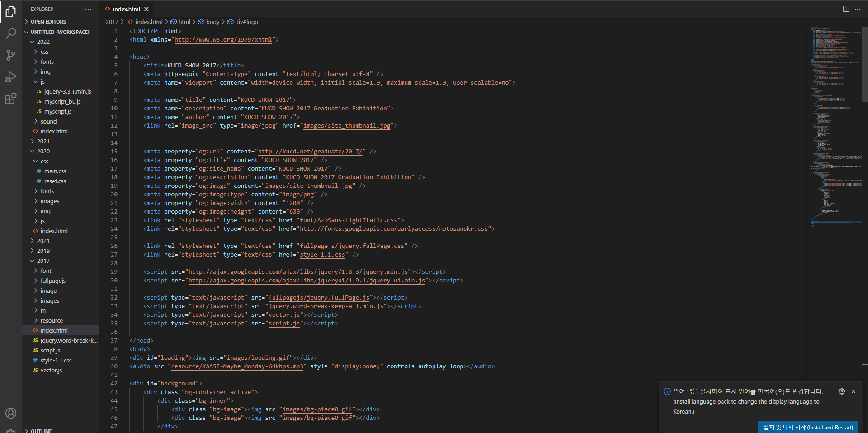Expand the font folder under 2017
The width and height of the screenshot is (868, 433).
60,271
